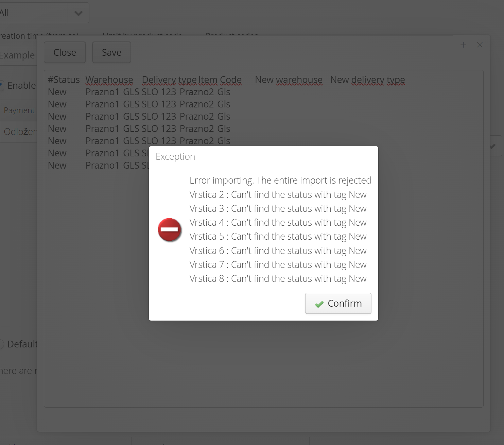Click 'Error importing. The entire import is rejected'
This screenshot has width=504, height=445.
point(280,180)
